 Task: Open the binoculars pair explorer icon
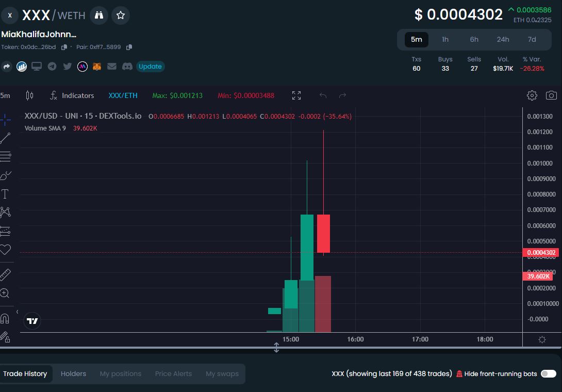click(99, 15)
